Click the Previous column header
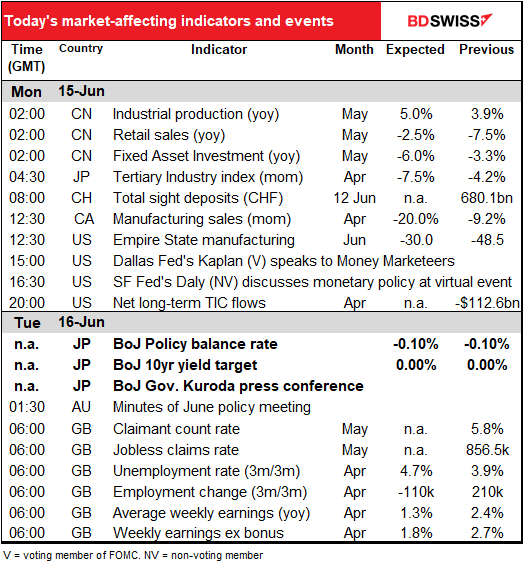The image size is (523, 563). [x=486, y=50]
